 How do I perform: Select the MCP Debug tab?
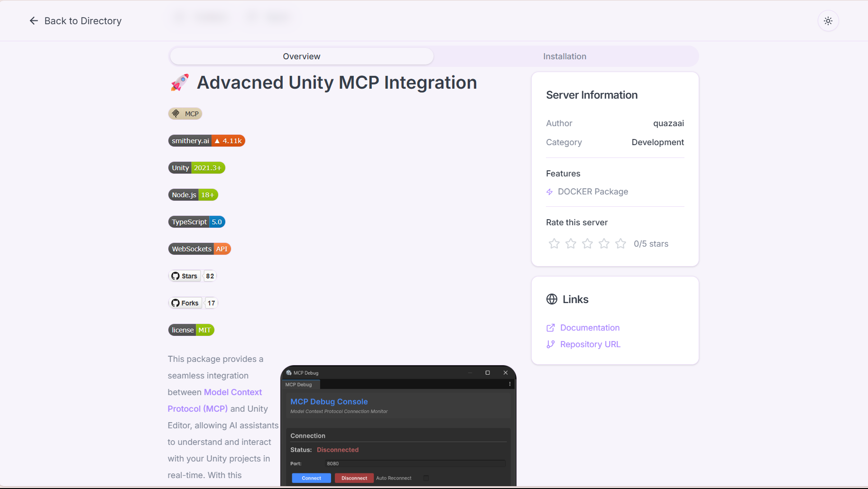coord(300,384)
